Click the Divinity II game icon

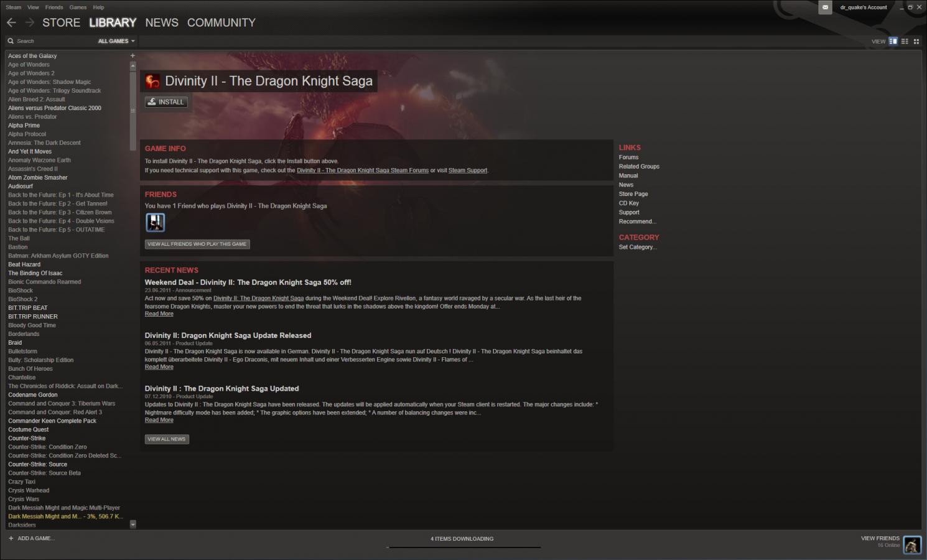pyautogui.click(x=152, y=81)
